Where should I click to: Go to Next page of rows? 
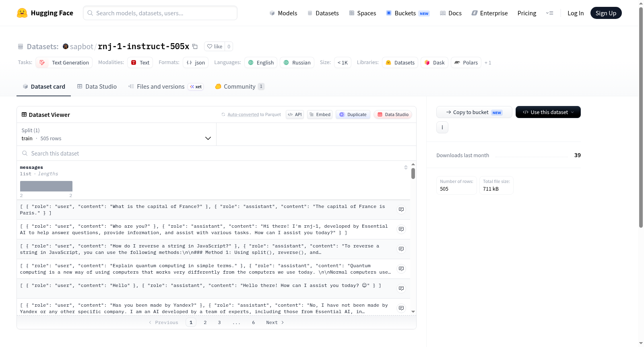point(275,322)
